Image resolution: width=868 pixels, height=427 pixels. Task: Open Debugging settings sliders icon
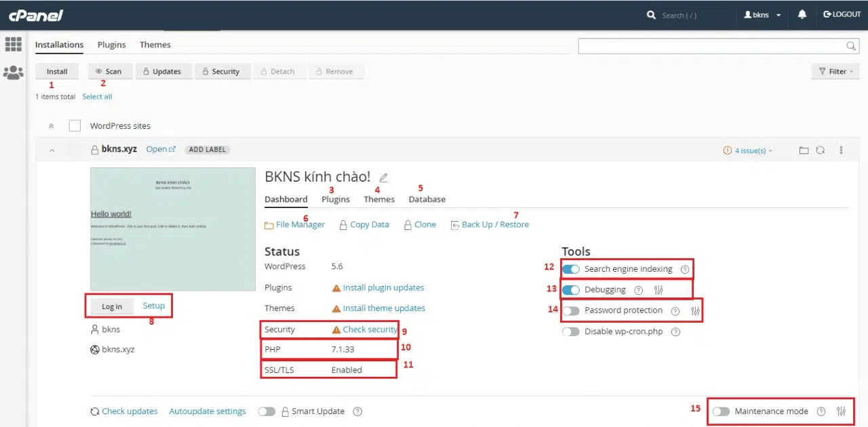coord(658,290)
